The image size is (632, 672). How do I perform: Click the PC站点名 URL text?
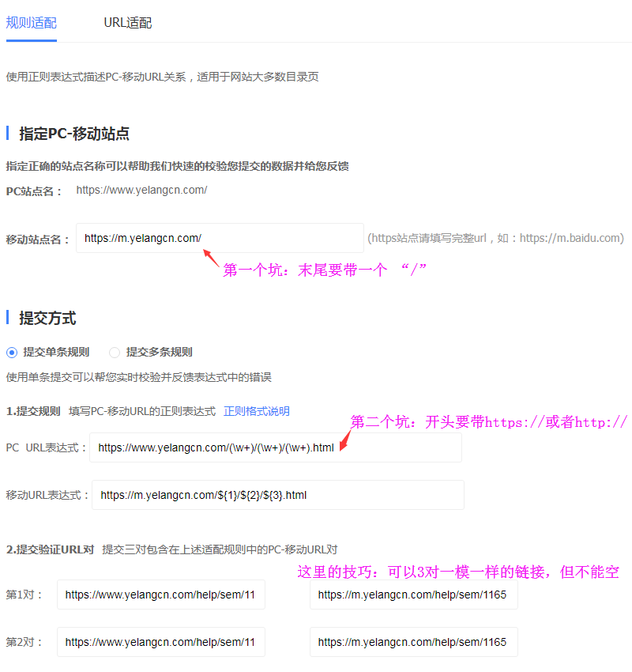point(141,190)
